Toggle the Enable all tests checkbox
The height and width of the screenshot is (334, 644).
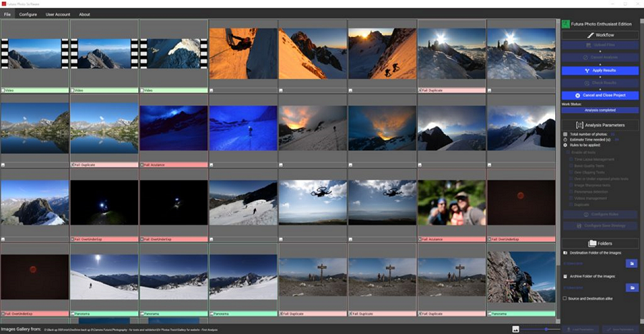pos(568,153)
